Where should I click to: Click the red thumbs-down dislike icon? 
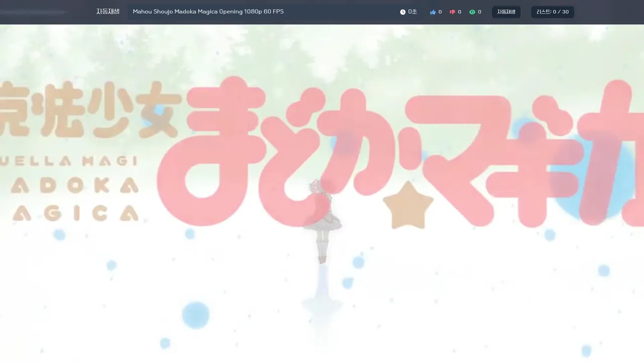[x=452, y=12]
